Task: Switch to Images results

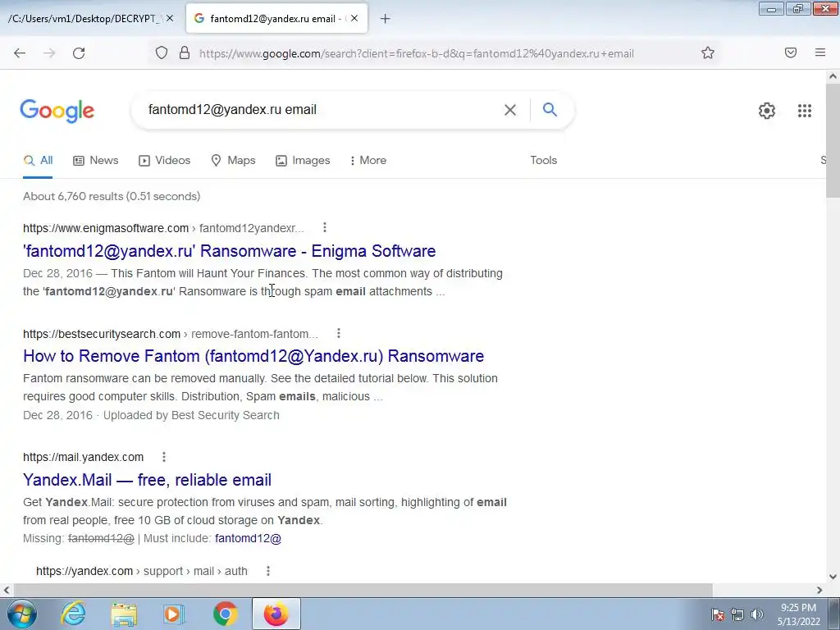Action: [303, 160]
